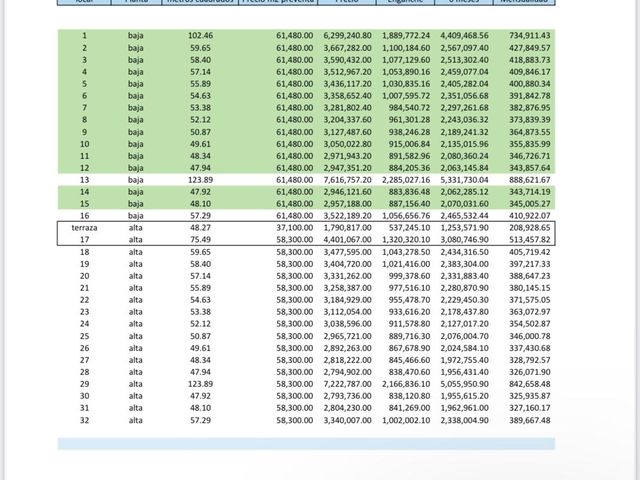Select the light blue bar below the table

[306, 444]
